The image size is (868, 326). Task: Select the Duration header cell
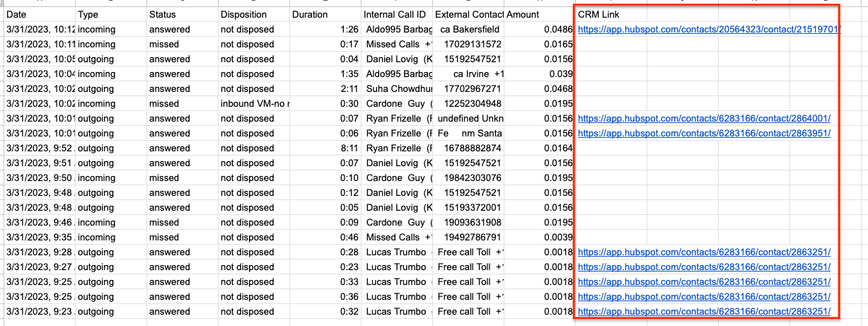pyautogui.click(x=325, y=15)
